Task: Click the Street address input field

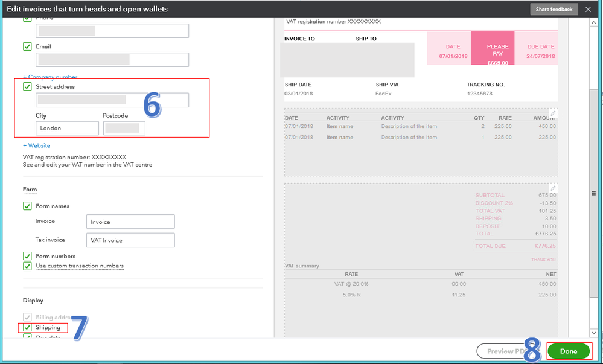Action: click(112, 100)
